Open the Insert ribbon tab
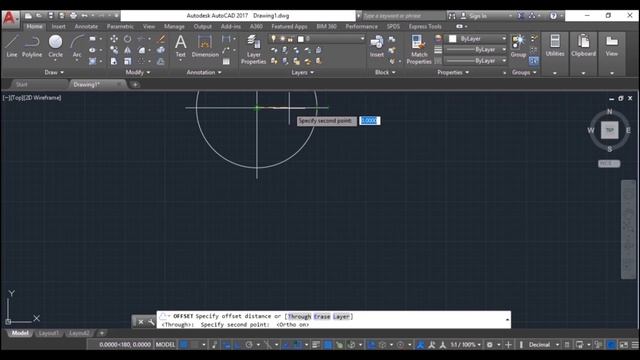640x360 pixels. click(x=58, y=27)
